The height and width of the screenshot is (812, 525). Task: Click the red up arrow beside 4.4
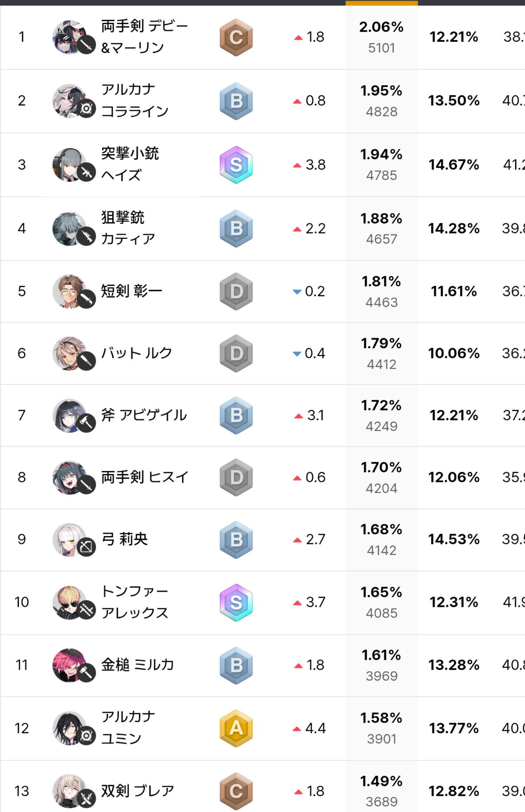point(297,729)
